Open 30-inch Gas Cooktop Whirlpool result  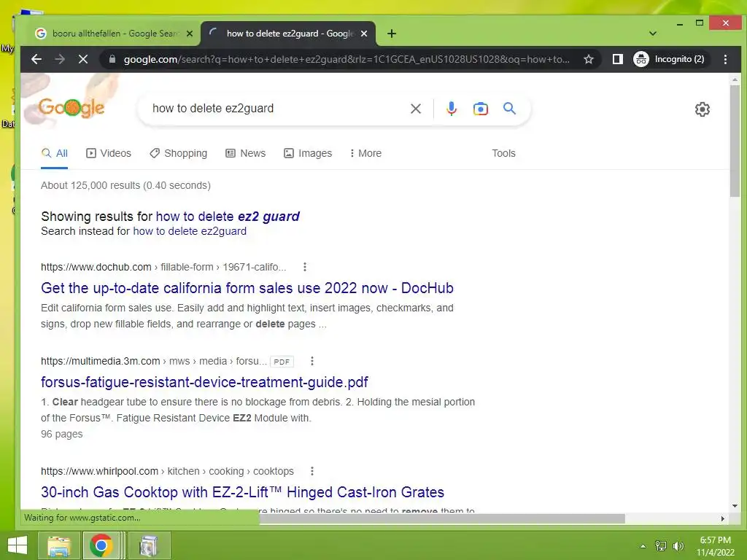[x=242, y=492]
